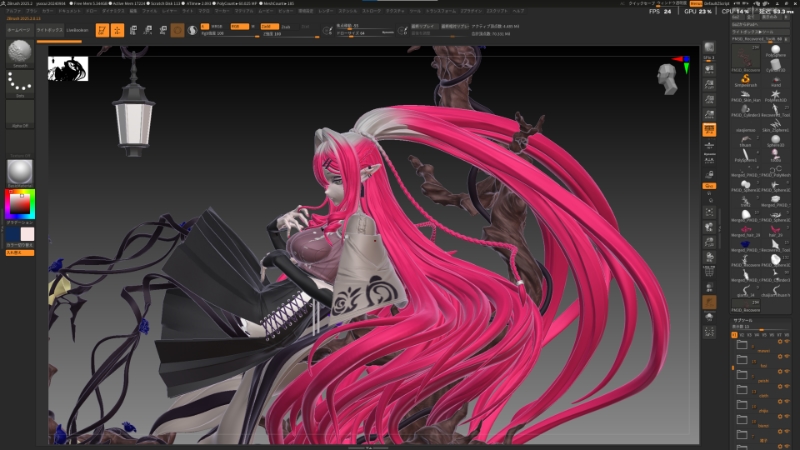
Task: Click the LightBox button
Action: point(51,30)
